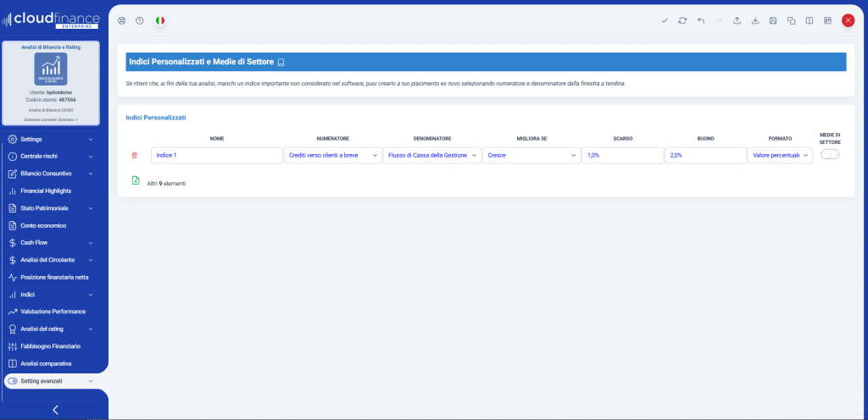Click the copy duplicate icon in toolbar
The height and width of the screenshot is (420, 868).
[x=792, y=20]
